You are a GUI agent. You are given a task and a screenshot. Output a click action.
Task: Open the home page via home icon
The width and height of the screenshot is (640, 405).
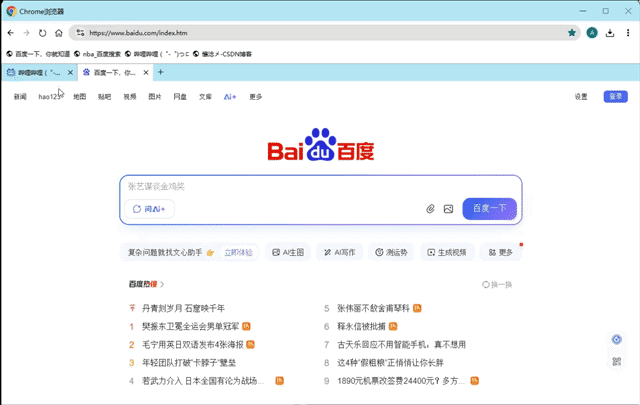pyautogui.click(x=59, y=33)
